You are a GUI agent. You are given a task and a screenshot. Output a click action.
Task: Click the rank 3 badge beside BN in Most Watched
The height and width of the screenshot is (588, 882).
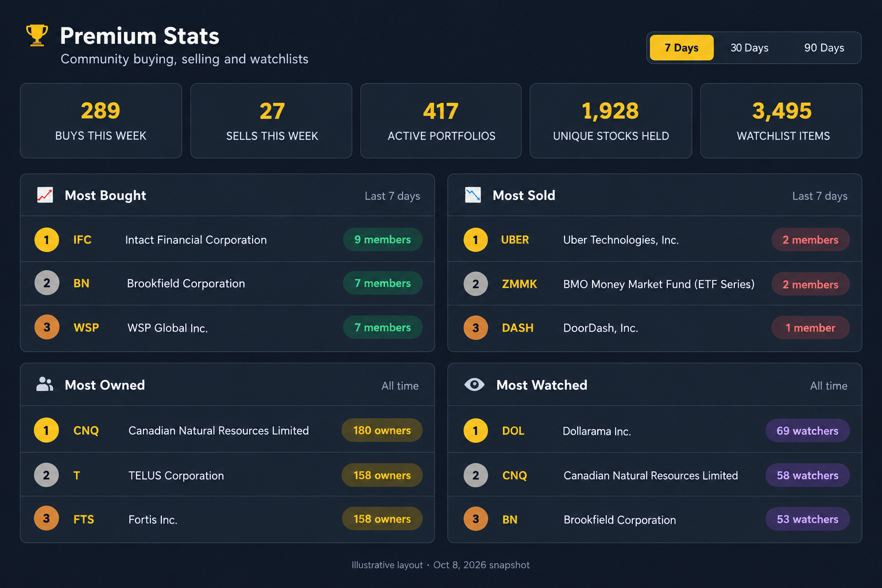pyautogui.click(x=475, y=519)
